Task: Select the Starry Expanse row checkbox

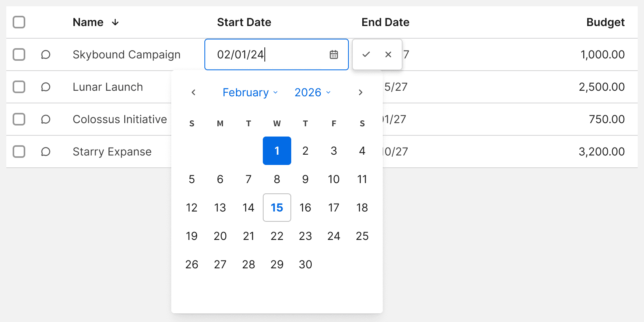Action: (x=19, y=152)
